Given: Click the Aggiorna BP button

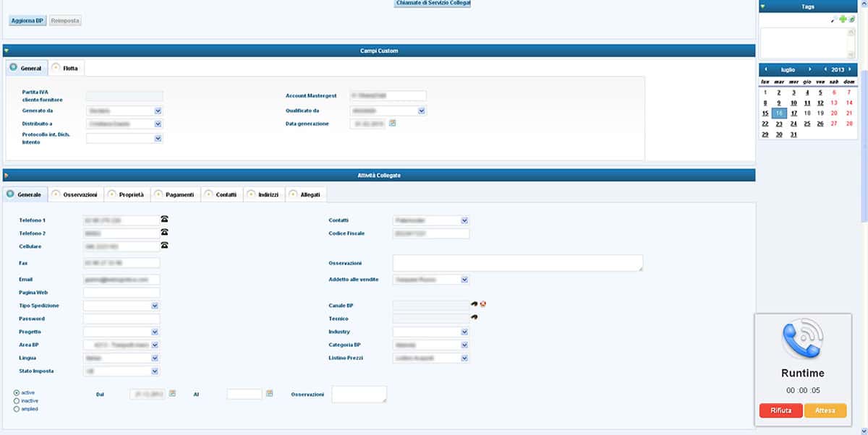Looking at the screenshot, I should pos(27,20).
